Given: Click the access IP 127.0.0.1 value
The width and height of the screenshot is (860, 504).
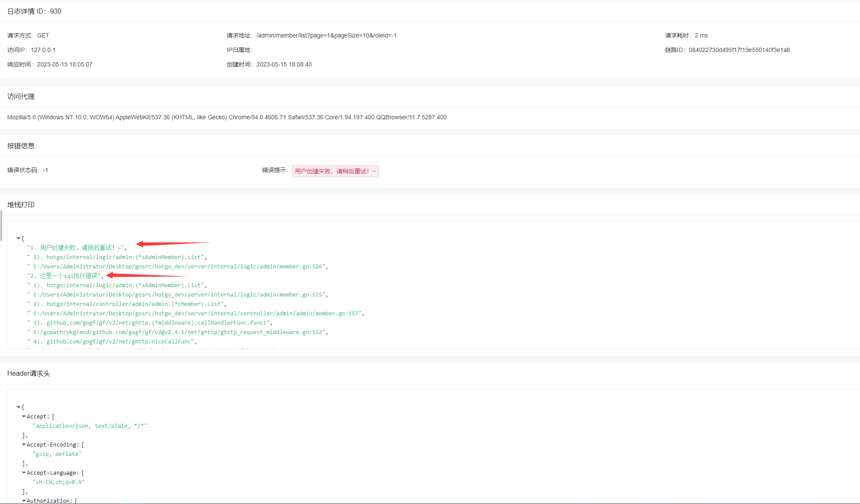Looking at the screenshot, I should pyautogui.click(x=43, y=50).
